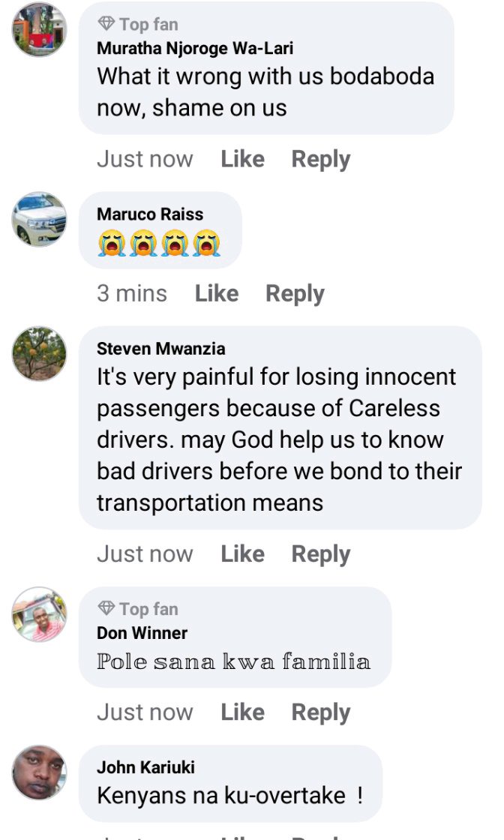Like Muratha Njoroge Wa-Lari's comment
This screenshot has width=504, height=840.
[243, 159]
